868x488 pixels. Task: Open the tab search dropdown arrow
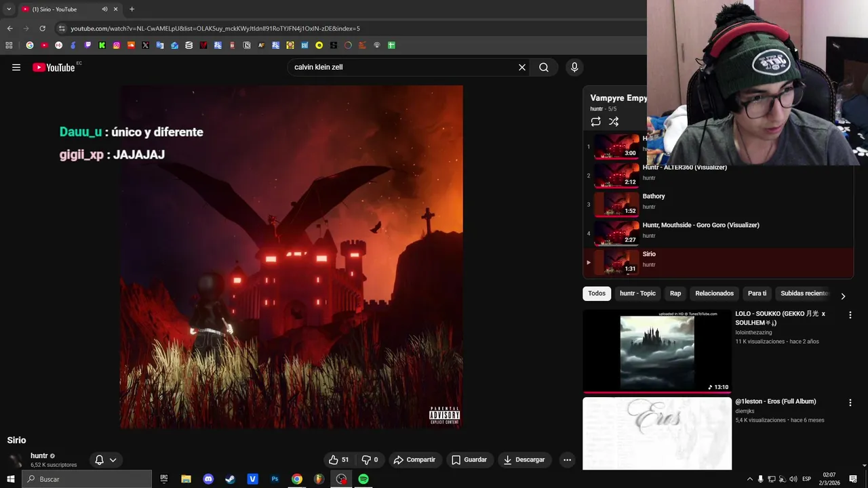(x=9, y=9)
